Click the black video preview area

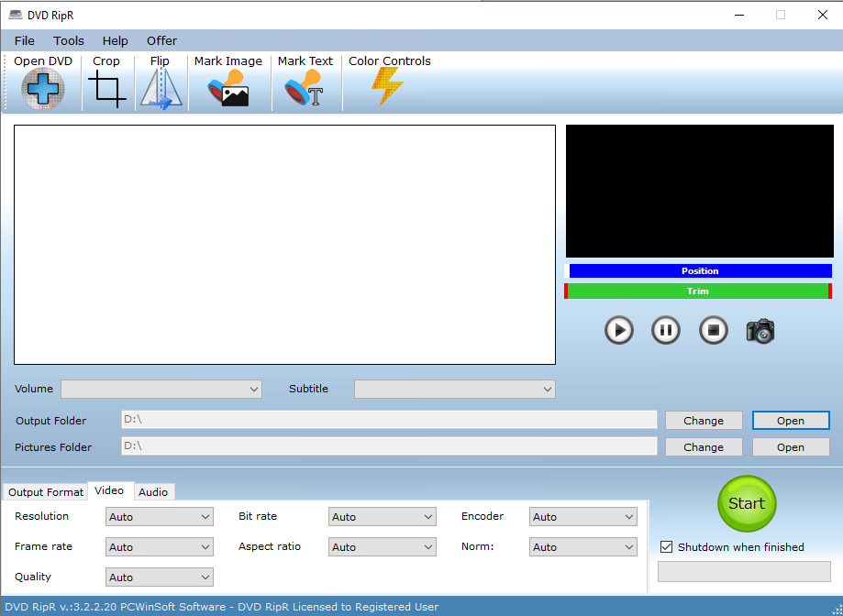(x=700, y=192)
